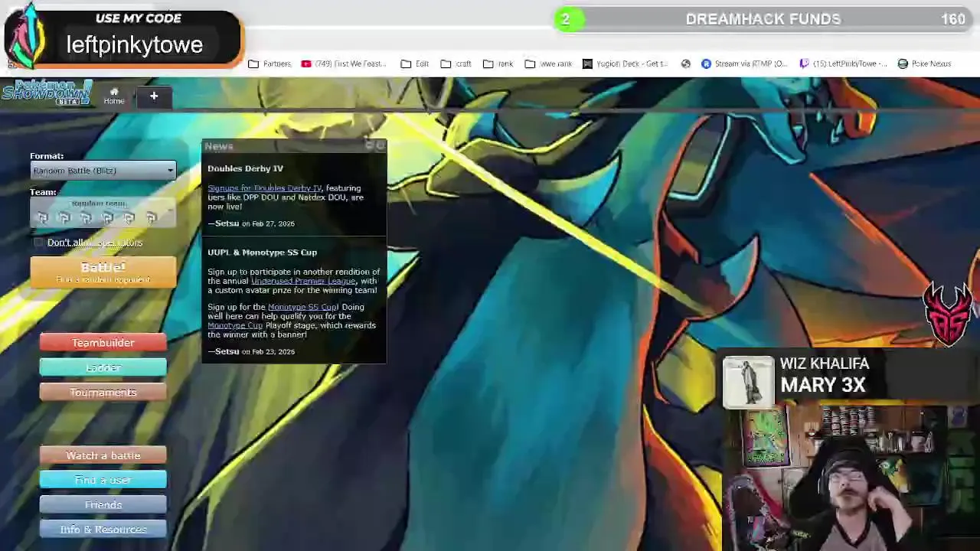Open the Ladder
980x551 pixels.
coord(103,367)
